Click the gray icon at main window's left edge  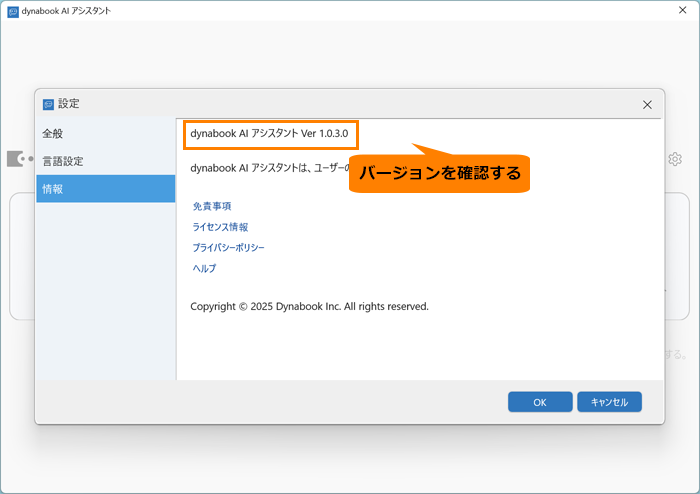(x=20, y=158)
